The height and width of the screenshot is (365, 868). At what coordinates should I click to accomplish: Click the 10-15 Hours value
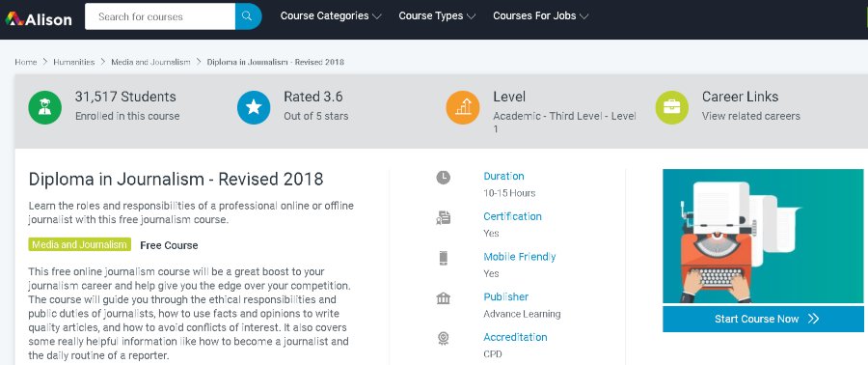(509, 193)
